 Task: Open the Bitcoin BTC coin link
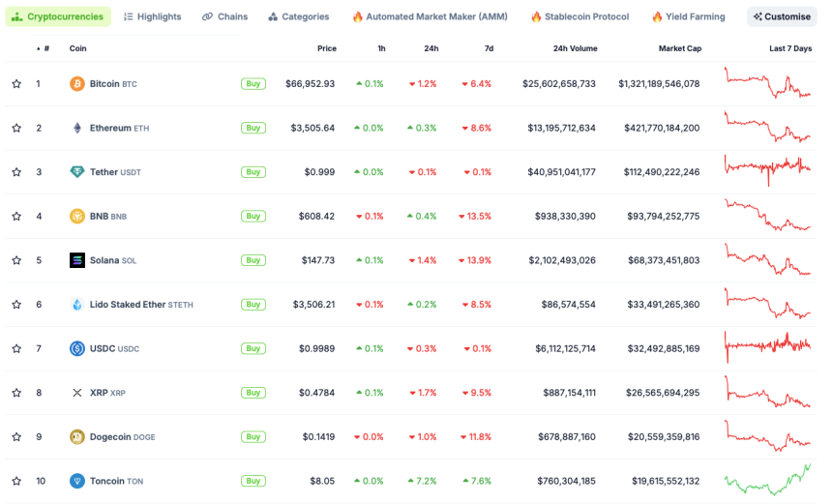[x=113, y=84]
